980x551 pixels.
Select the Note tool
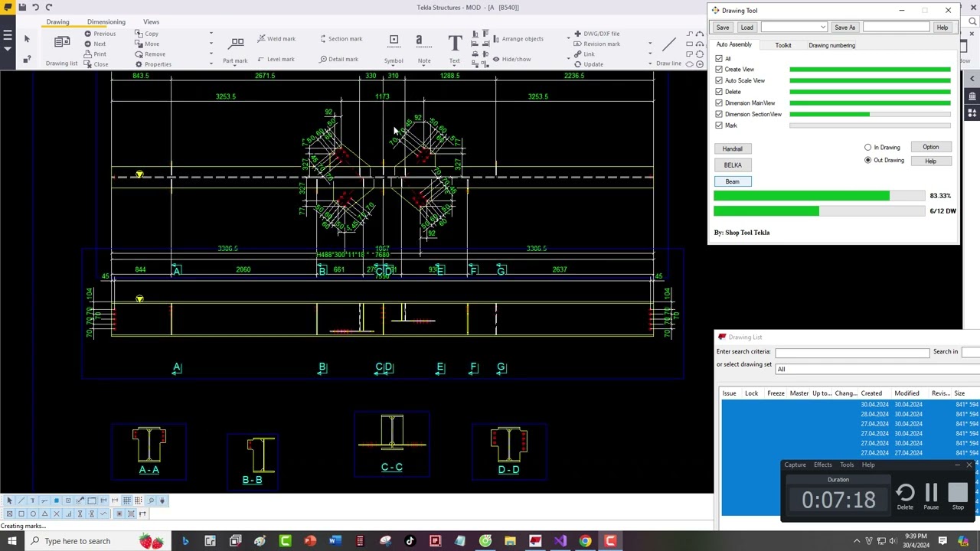coord(423,49)
